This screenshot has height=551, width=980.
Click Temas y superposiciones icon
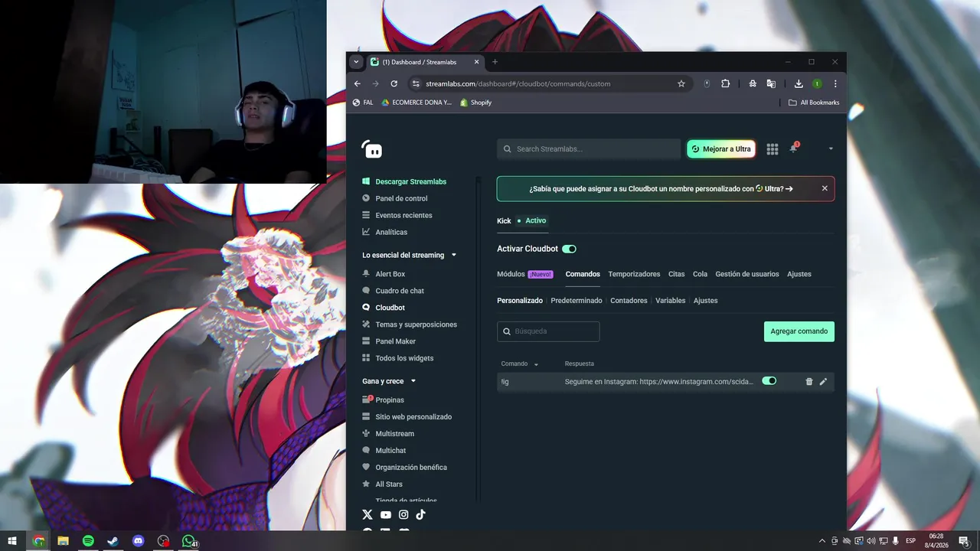click(x=367, y=324)
